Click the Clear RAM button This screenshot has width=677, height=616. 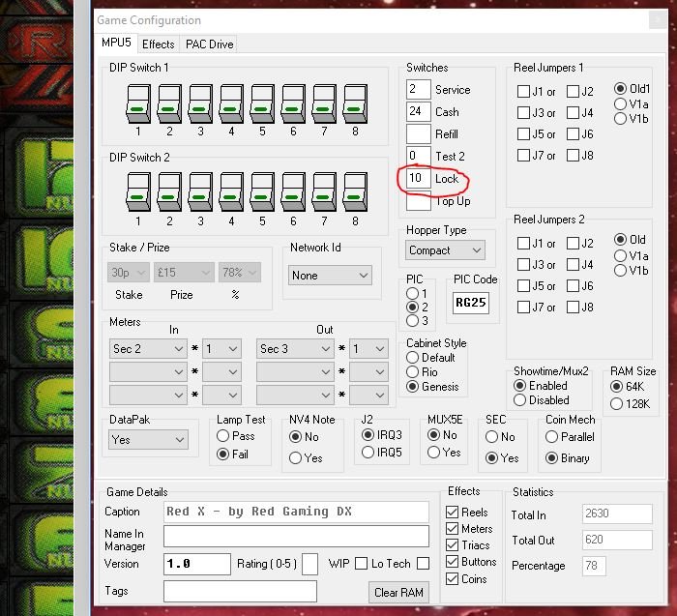point(398,592)
